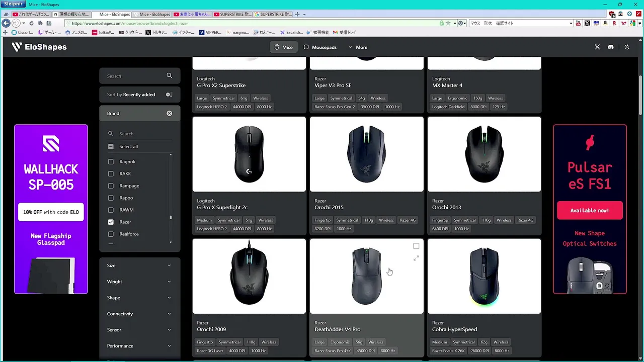Toggle dark mode moon icon
Viewport: 644px width, 362px height.
(x=627, y=47)
